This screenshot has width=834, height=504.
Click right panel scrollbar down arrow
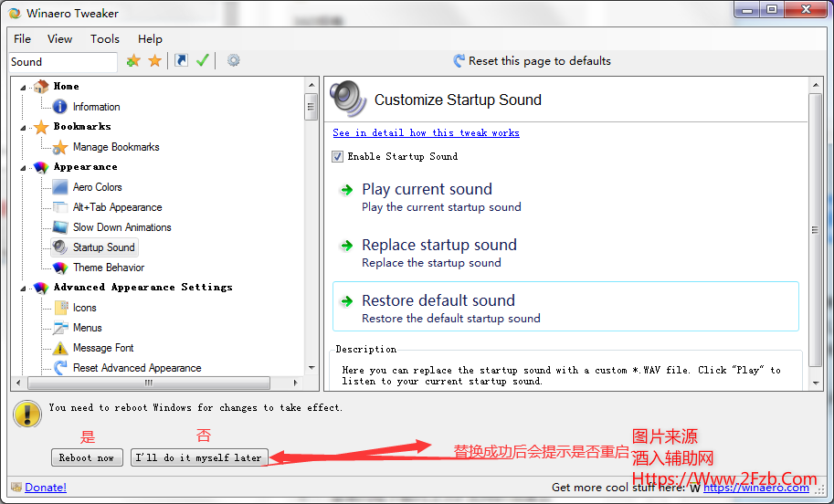pos(816,383)
